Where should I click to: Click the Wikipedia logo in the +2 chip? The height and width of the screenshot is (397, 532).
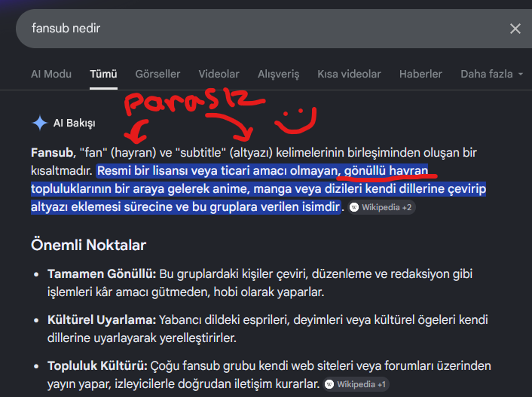(x=354, y=207)
